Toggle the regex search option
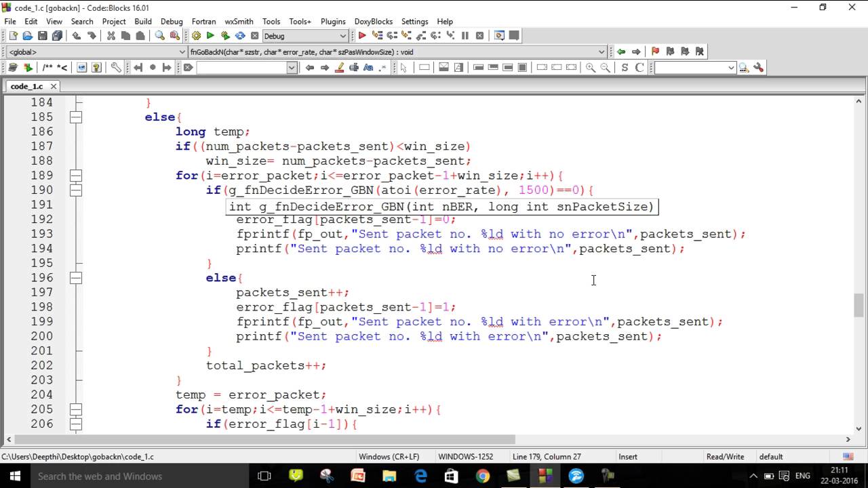The height and width of the screenshot is (488, 868). pyautogui.click(x=383, y=67)
